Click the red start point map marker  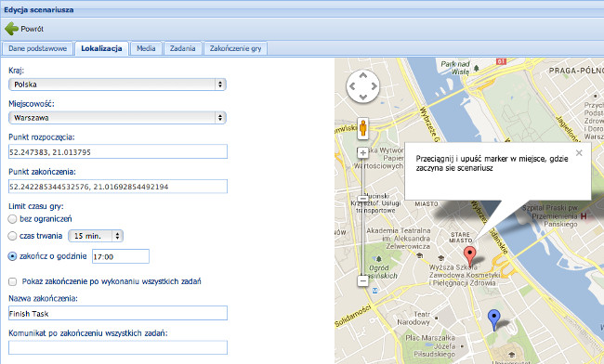[469, 256]
